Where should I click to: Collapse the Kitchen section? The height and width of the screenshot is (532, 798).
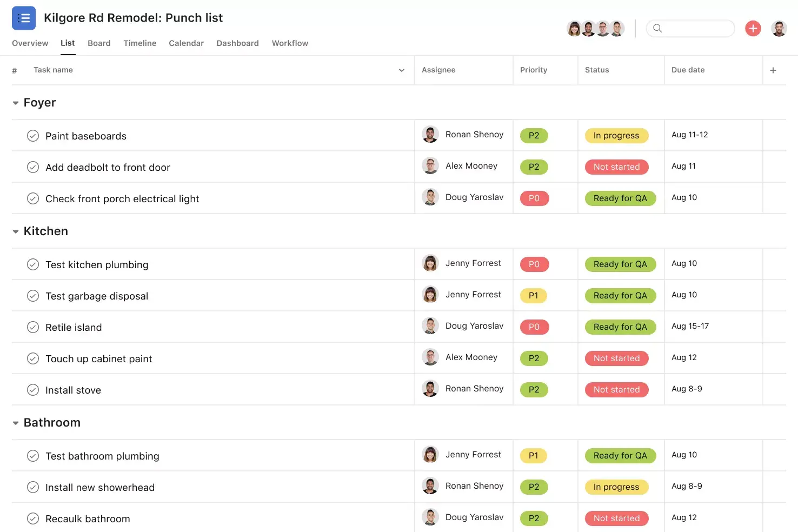[16, 231]
